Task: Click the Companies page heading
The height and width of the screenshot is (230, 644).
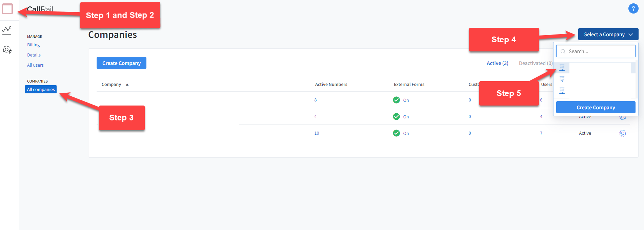Action: 113,35
